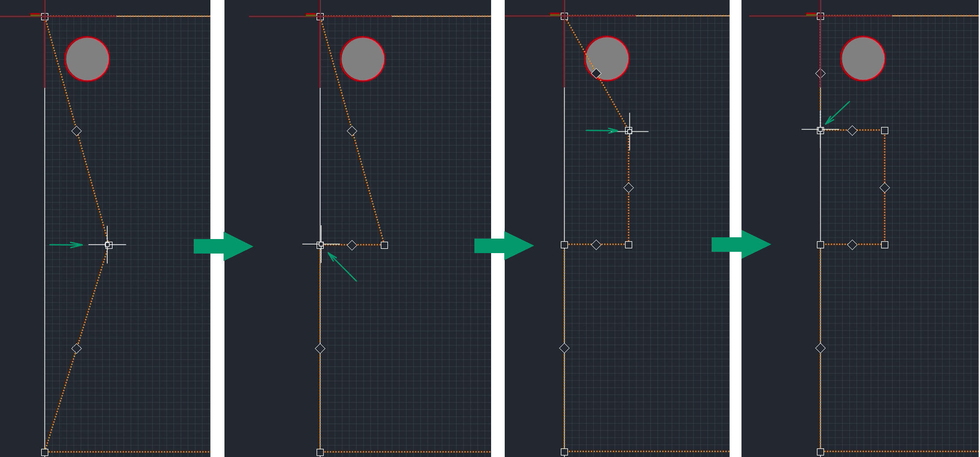Select second panel's diamond grip on diagonal segment
Screen dimensions: 980x457
pos(352,131)
